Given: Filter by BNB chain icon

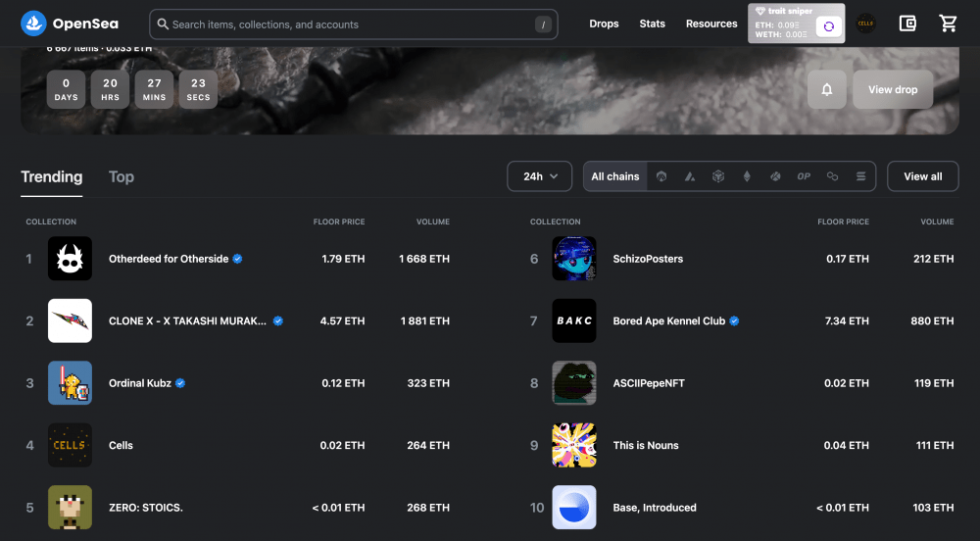Looking at the screenshot, I should [x=718, y=176].
